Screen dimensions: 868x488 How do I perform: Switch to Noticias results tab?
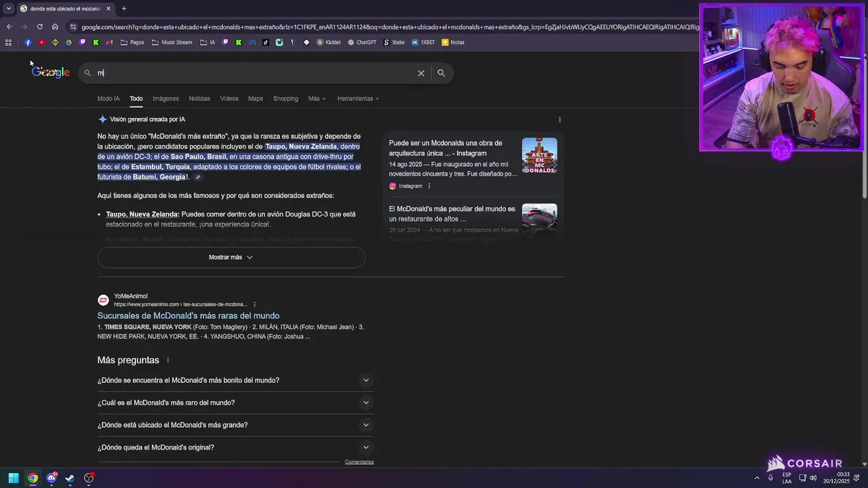[x=199, y=98]
